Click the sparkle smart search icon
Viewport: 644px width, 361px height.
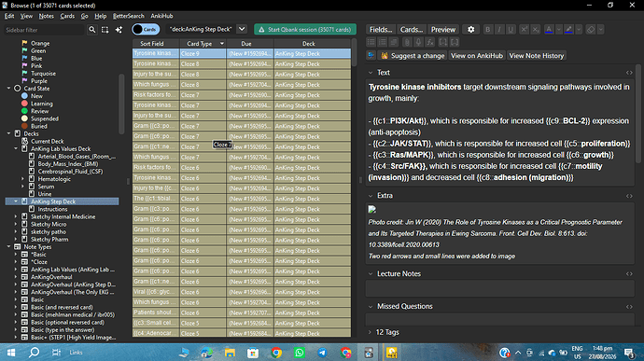point(119,30)
